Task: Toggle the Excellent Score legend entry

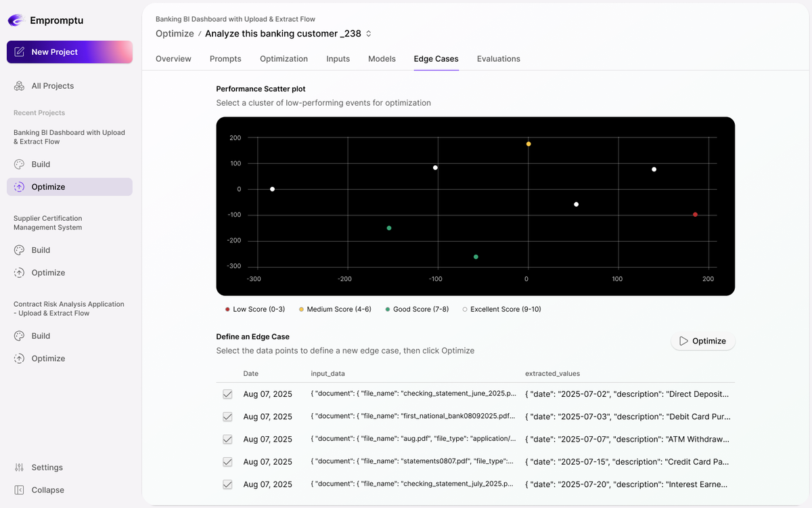Action: [501, 310]
